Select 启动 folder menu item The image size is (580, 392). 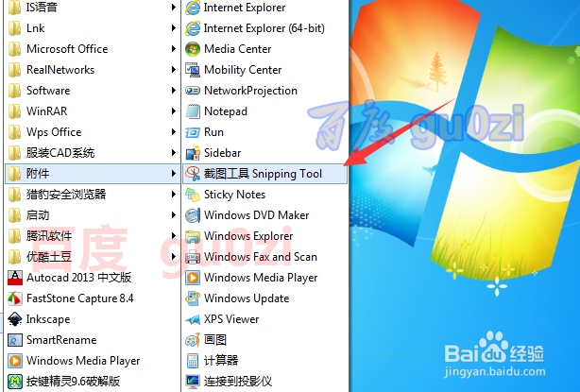(93, 215)
